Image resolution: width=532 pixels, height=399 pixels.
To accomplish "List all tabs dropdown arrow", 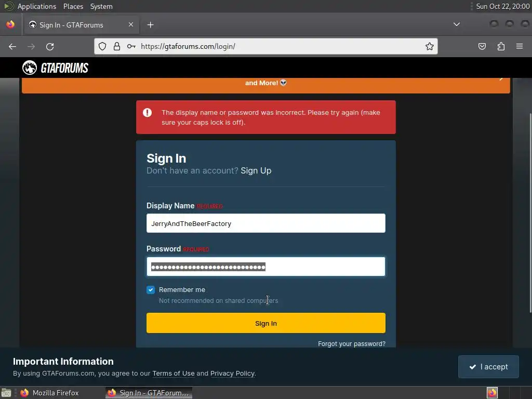I will click(x=457, y=24).
